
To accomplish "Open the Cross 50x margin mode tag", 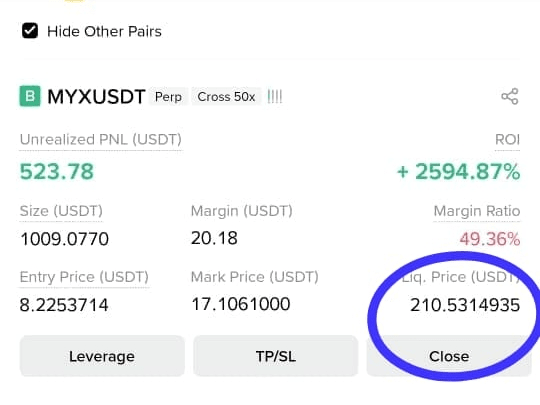I will [x=226, y=97].
